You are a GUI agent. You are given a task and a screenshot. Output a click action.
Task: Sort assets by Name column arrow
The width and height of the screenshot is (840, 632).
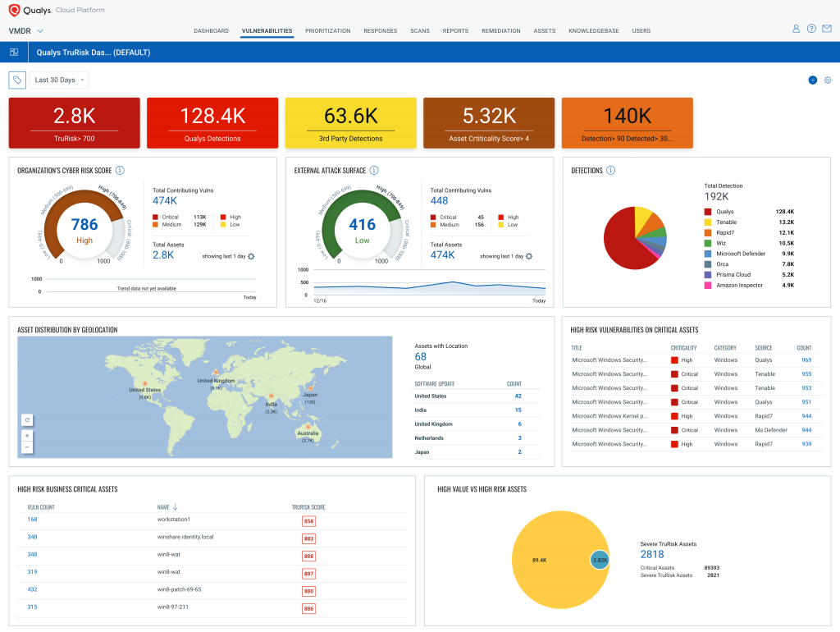point(175,507)
